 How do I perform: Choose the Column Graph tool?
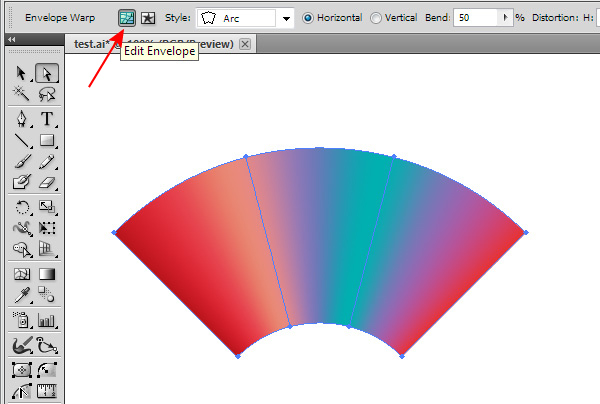[x=47, y=320]
